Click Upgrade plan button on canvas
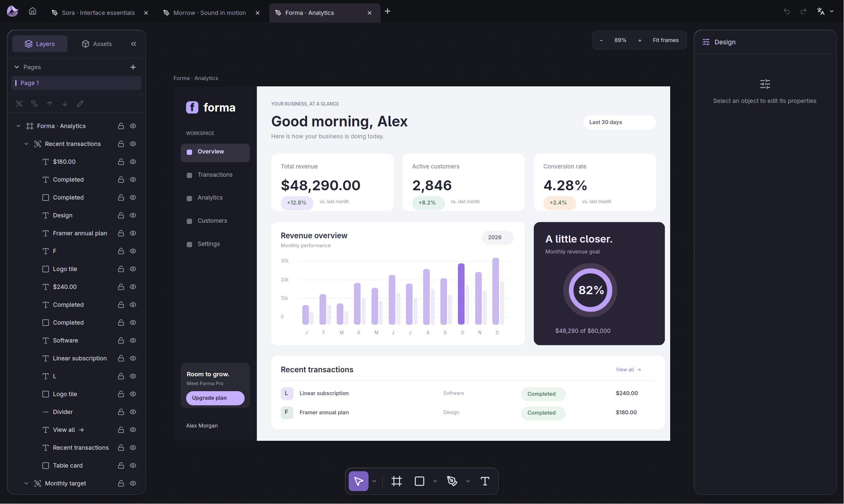 click(x=215, y=398)
